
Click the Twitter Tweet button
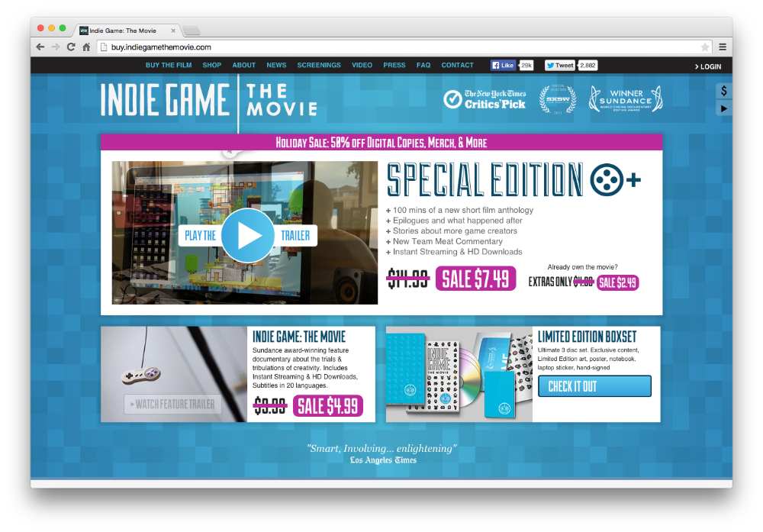560,65
